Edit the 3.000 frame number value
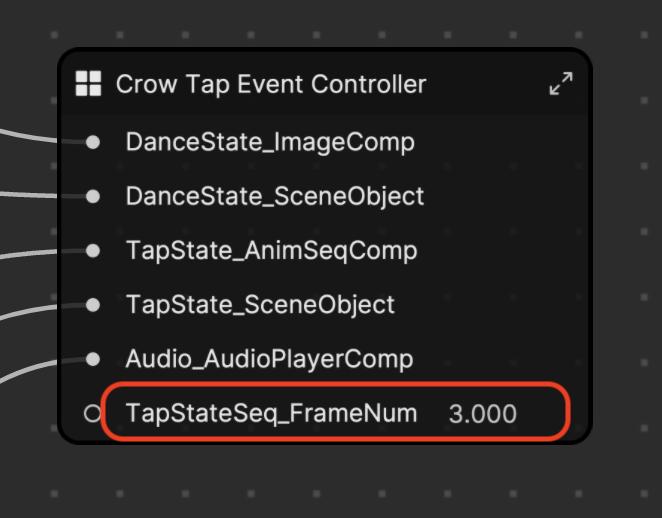 pos(483,414)
